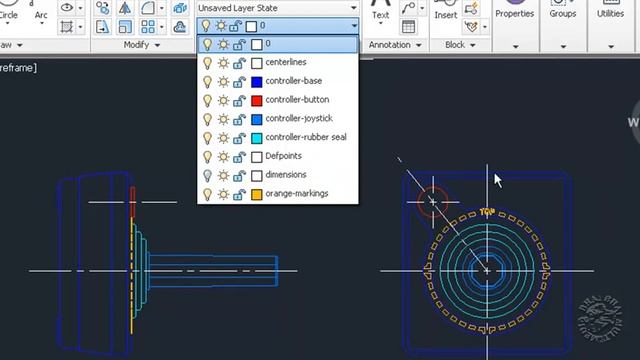
Task: Click the orange-markings color swatch
Action: (256, 195)
